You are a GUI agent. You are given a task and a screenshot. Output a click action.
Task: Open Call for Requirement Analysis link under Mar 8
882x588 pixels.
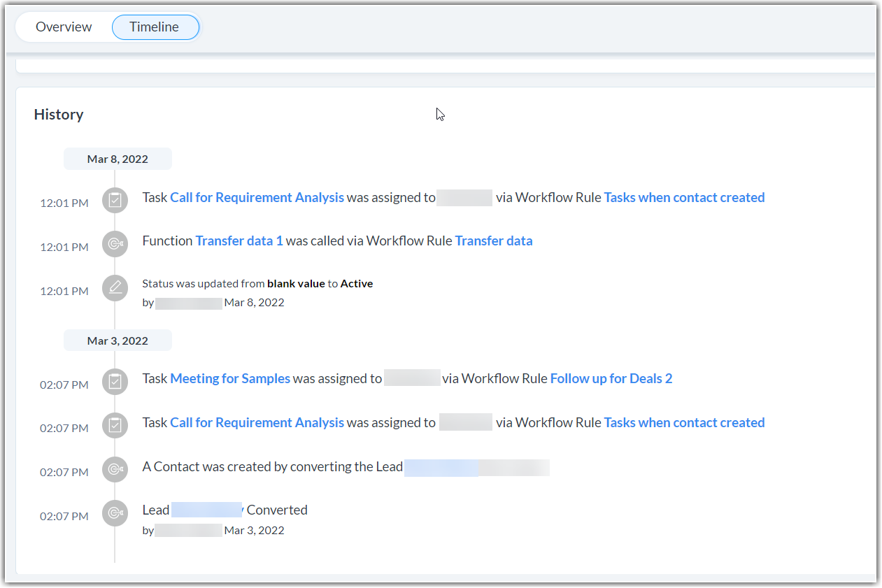257,198
